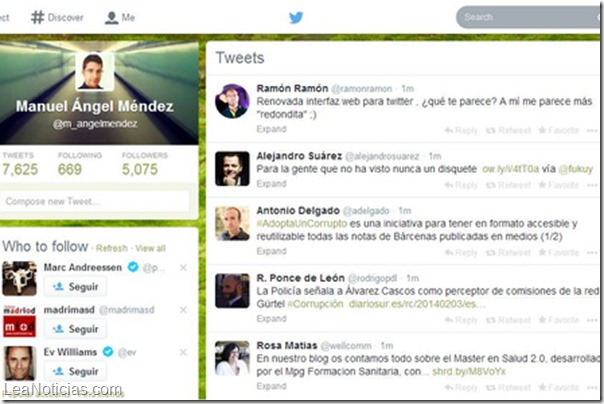This screenshot has width=604, height=404.
Task: Expand Rosa Matías's tweet
Action: [272, 386]
